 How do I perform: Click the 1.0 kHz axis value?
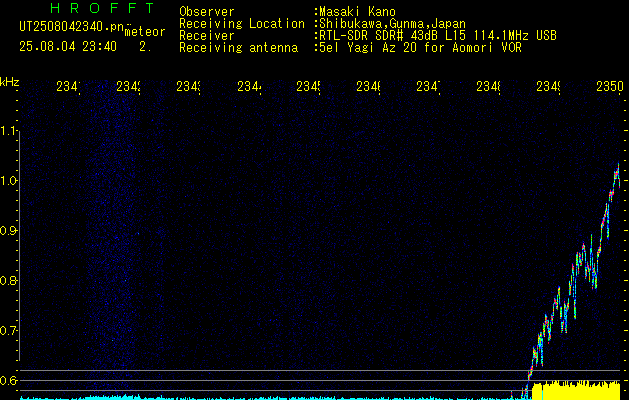pyautogui.click(x=9, y=181)
